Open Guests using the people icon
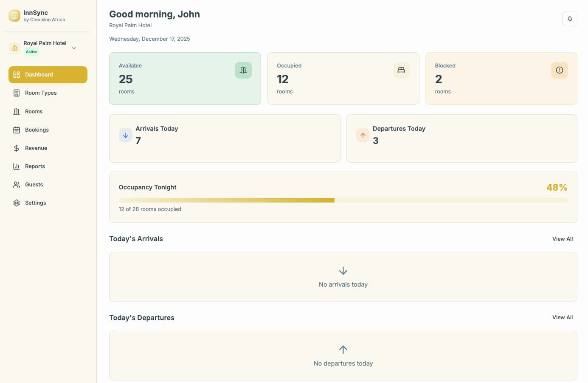 coord(16,184)
